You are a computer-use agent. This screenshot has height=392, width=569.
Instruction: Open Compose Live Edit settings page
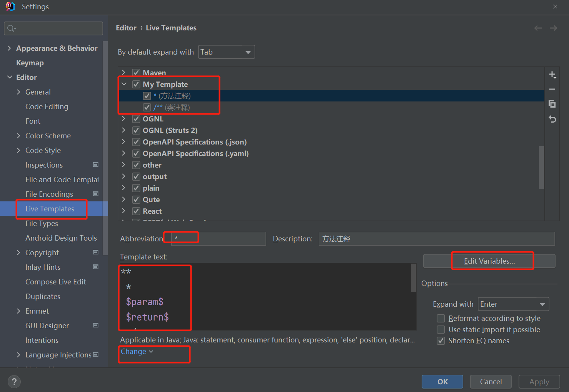point(56,282)
